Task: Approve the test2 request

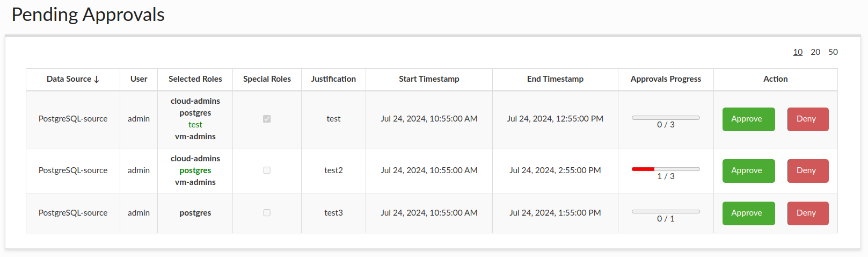Action: 748,171
